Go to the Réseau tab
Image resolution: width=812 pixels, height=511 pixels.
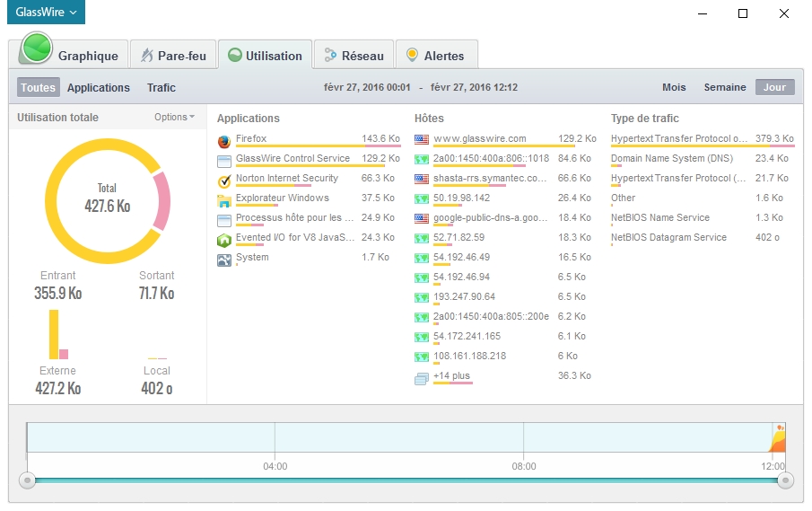tap(354, 55)
